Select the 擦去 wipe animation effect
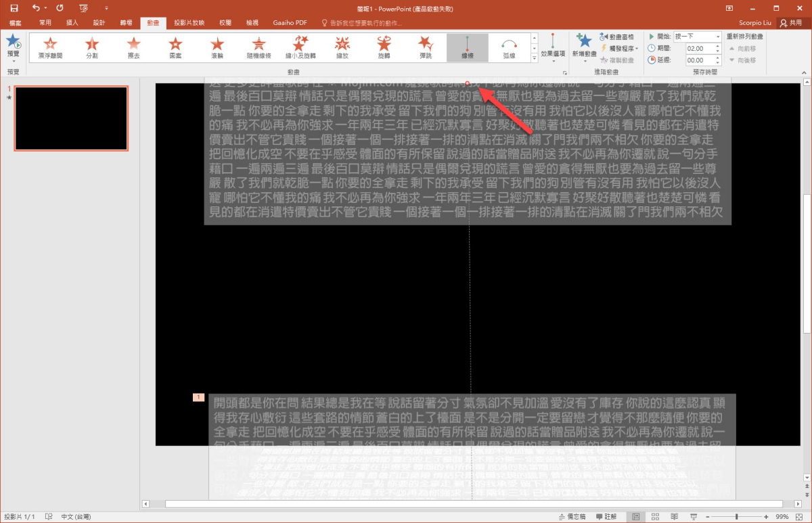 coord(134,47)
